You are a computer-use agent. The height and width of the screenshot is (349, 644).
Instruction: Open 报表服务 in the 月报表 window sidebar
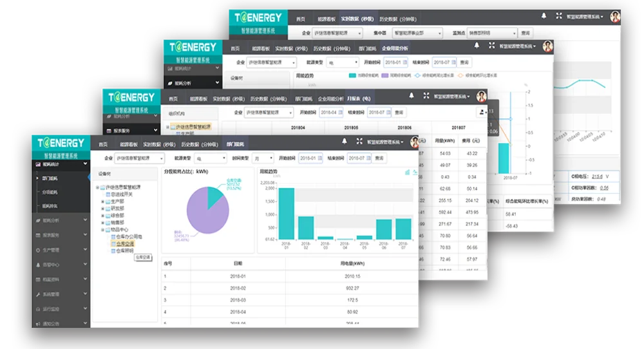(131, 131)
